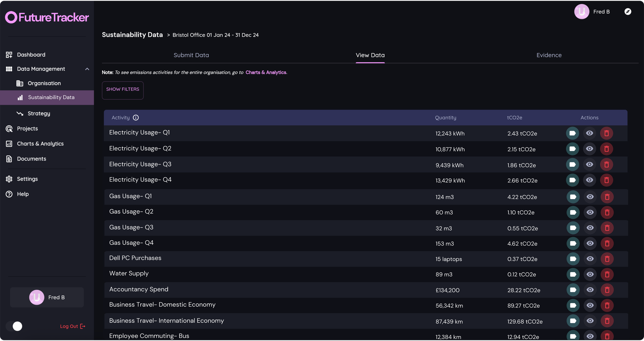The image size is (644, 341).
Task: Switch to the Submit Data tab
Action: 191,55
